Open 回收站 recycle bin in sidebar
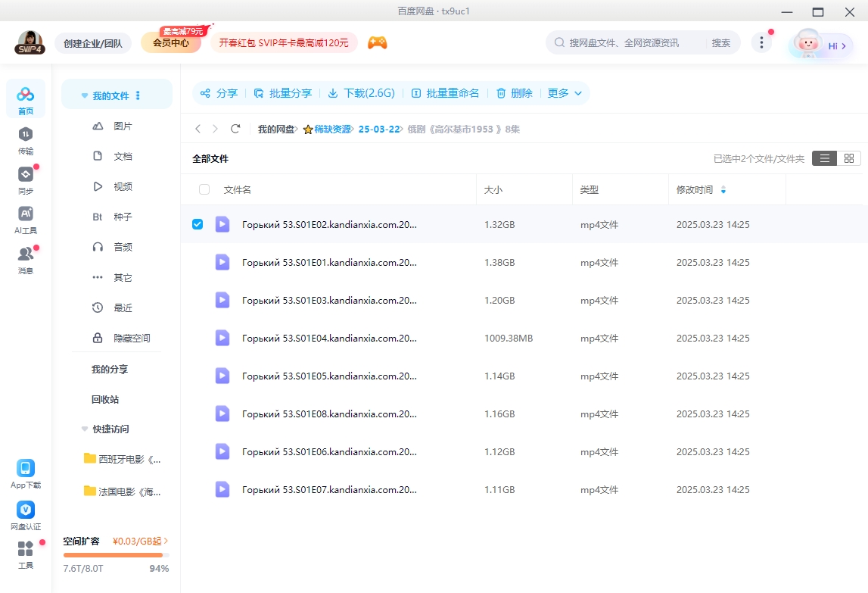This screenshot has height=593, width=868. coord(105,399)
